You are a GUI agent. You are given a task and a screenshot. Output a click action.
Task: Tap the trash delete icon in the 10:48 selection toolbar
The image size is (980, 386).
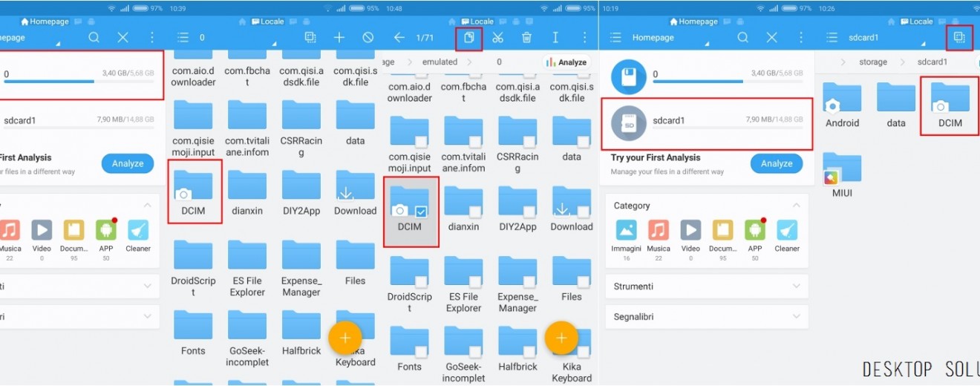[x=526, y=37]
